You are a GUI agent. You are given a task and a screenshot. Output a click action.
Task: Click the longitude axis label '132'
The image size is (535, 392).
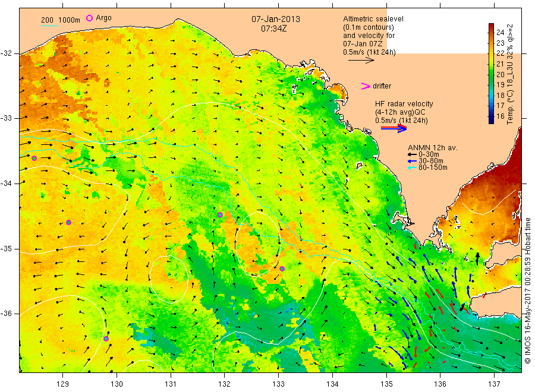coord(225,384)
